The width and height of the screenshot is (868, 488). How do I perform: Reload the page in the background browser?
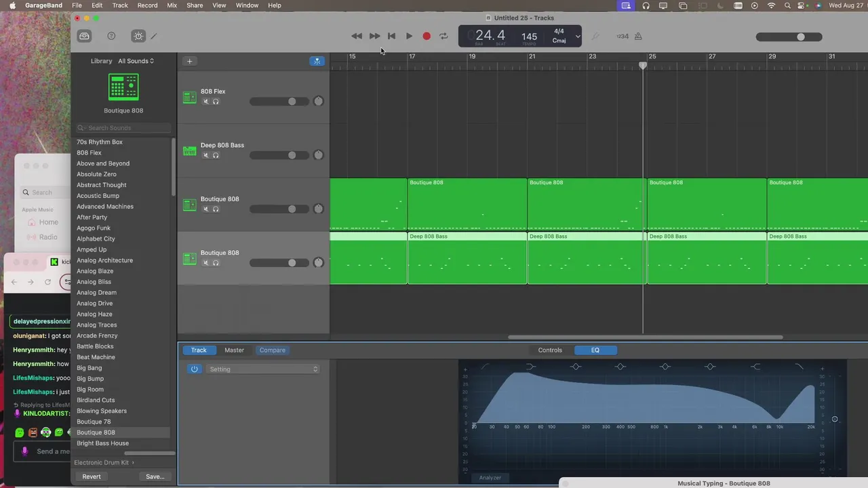click(x=47, y=282)
